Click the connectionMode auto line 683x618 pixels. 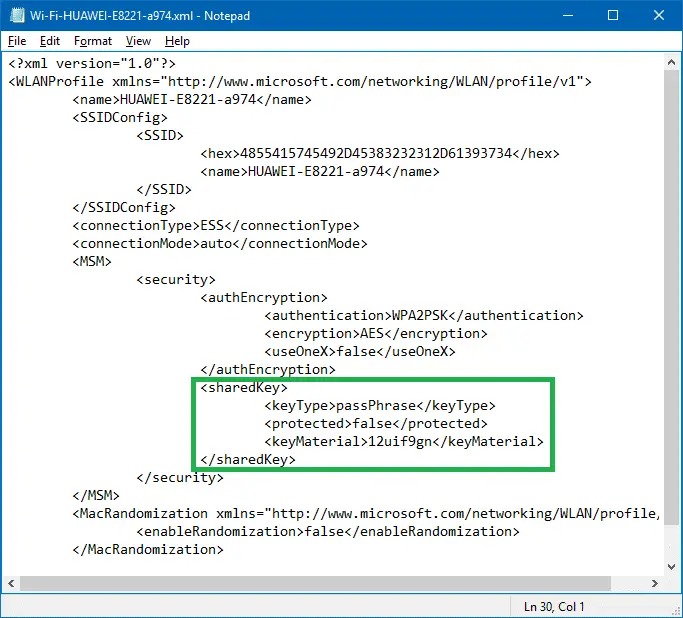[x=220, y=243]
